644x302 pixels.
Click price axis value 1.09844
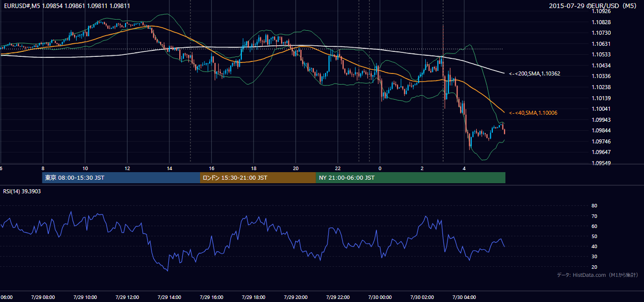click(601, 130)
